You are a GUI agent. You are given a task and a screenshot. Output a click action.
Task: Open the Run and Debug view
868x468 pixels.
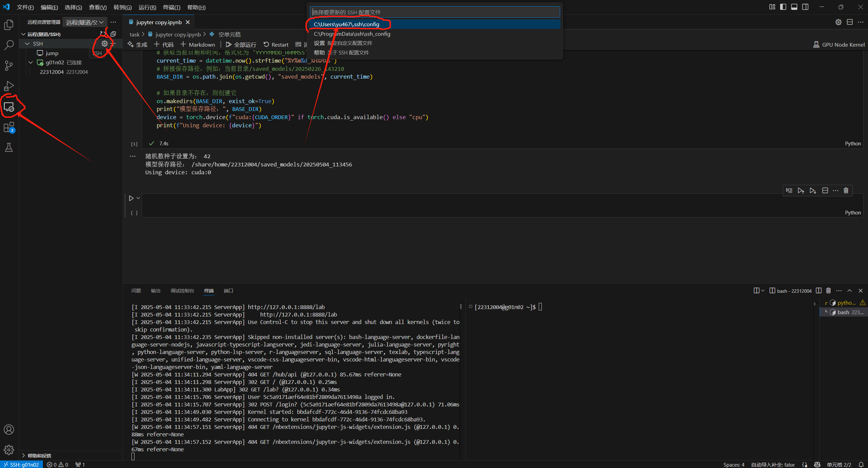9,86
